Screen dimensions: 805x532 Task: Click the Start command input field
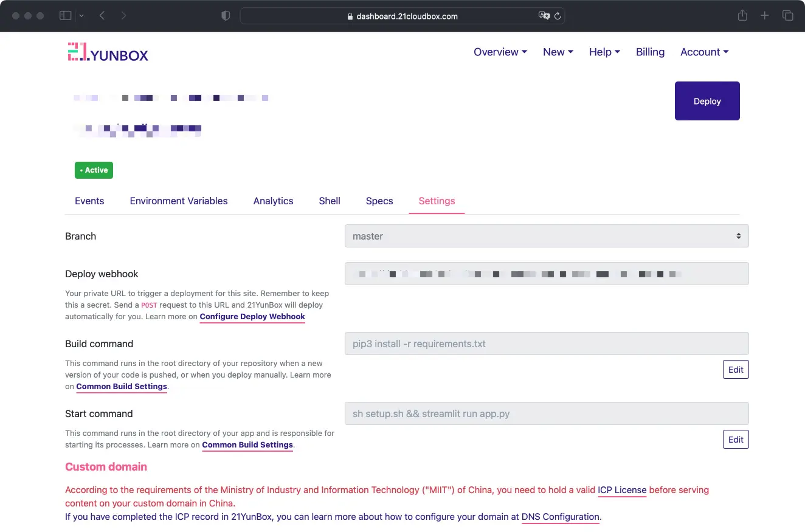(x=546, y=413)
